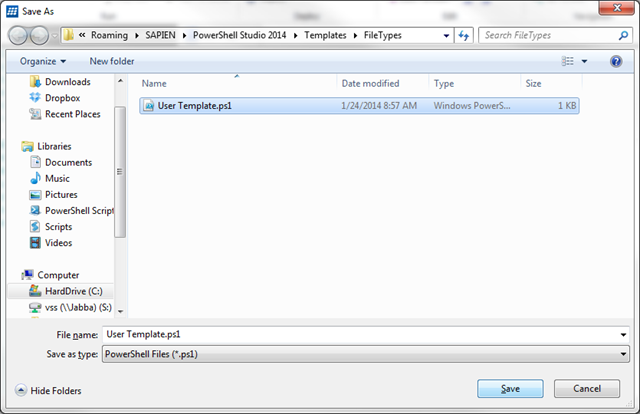The image size is (640, 414).
Task: Click Hide Folders toggle
Action: (48, 391)
